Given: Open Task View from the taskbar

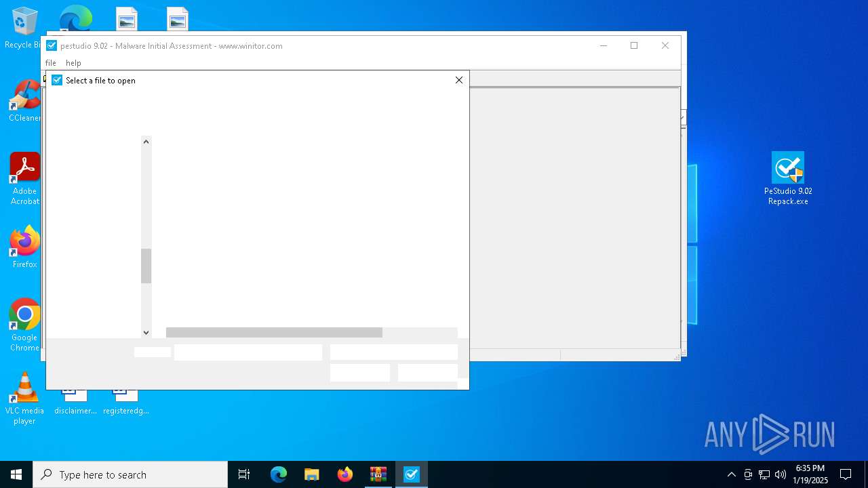Looking at the screenshot, I should click(244, 474).
